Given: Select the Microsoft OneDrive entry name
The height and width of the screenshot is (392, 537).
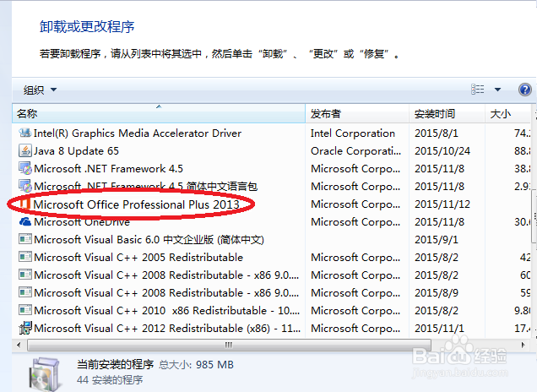Looking at the screenshot, I should [82, 221].
